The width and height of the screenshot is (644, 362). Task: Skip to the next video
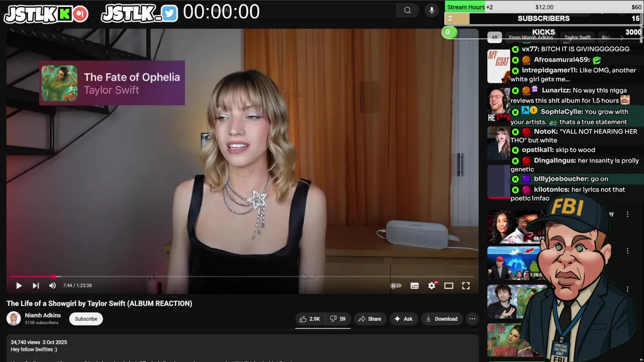tap(36, 286)
